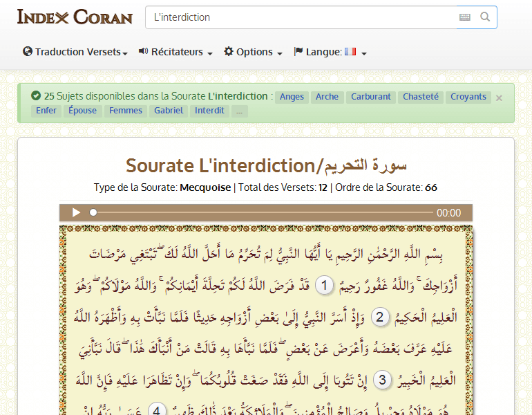Select the Anges subject tag

[x=292, y=97]
